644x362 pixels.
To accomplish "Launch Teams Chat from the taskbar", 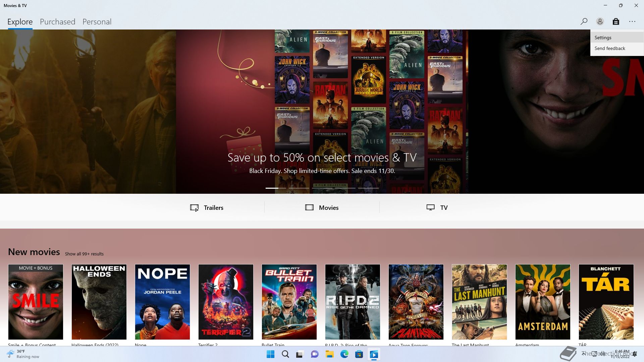I will coord(315,354).
